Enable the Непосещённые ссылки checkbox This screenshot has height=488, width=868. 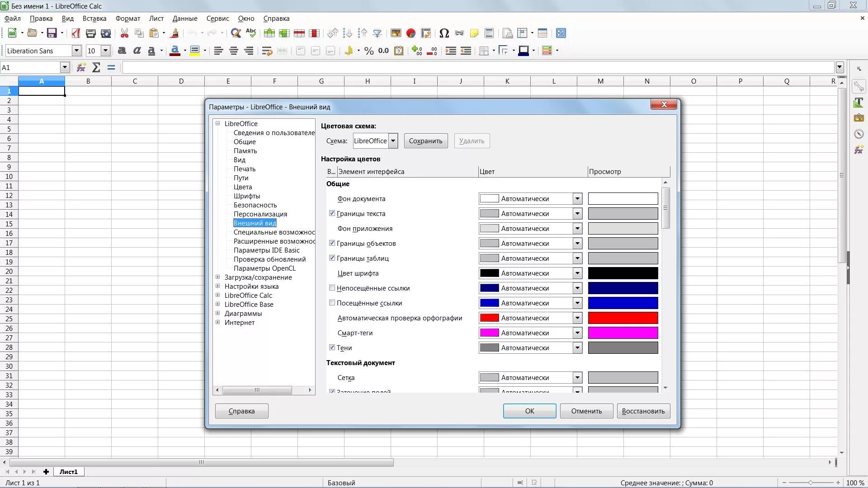coord(332,288)
